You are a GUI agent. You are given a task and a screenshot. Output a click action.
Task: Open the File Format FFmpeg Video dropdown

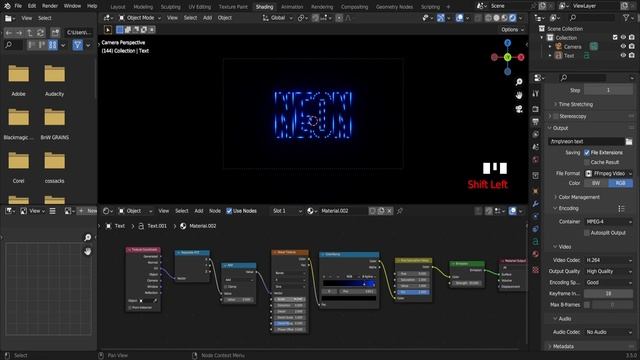pos(609,173)
